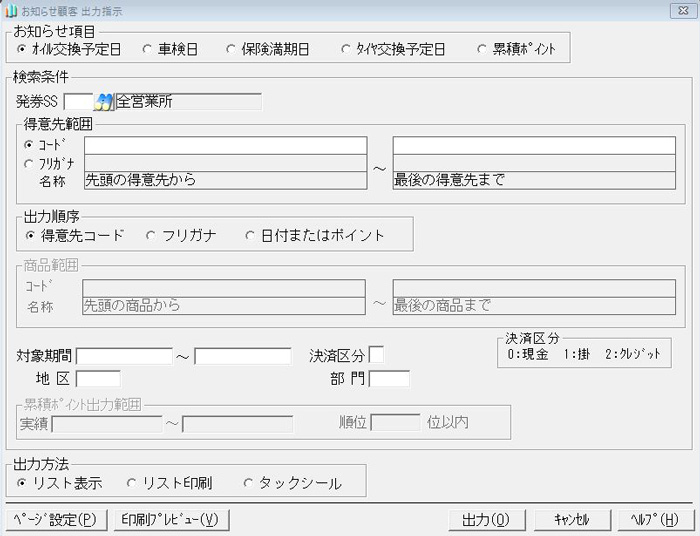Click the starting 得意先 code field

coord(225,145)
